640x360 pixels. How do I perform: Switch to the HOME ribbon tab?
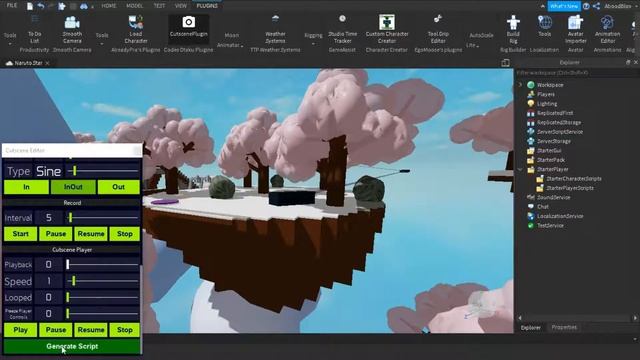[109, 6]
